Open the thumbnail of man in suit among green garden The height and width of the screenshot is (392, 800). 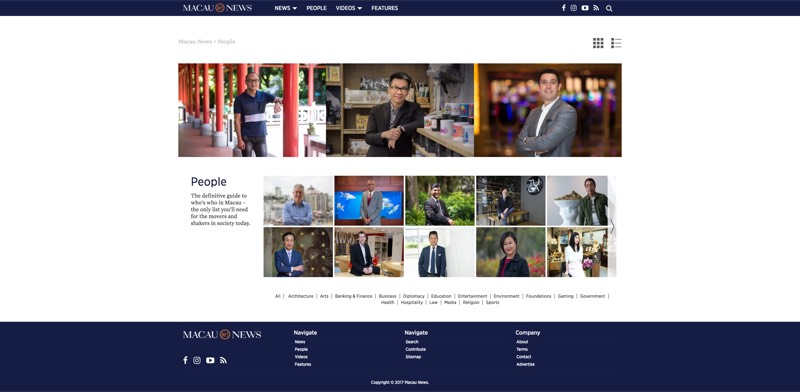point(440,201)
